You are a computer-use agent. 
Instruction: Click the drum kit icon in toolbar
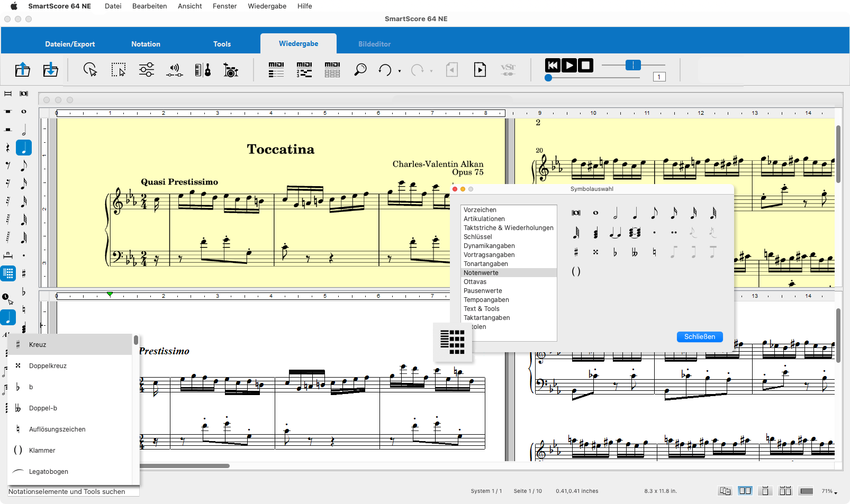(x=230, y=70)
